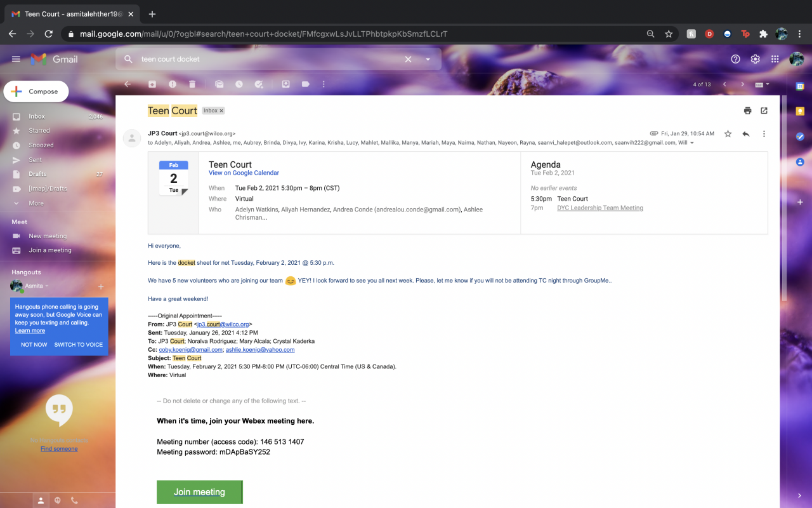This screenshot has width=812, height=508.
Task: Open the Inbox folder
Action: [x=37, y=116]
